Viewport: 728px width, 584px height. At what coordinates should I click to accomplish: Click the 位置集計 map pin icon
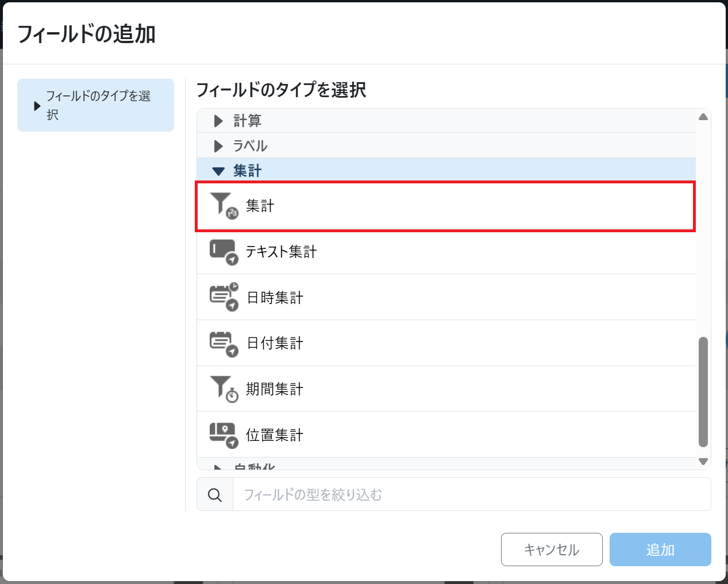pyautogui.click(x=223, y=435)
